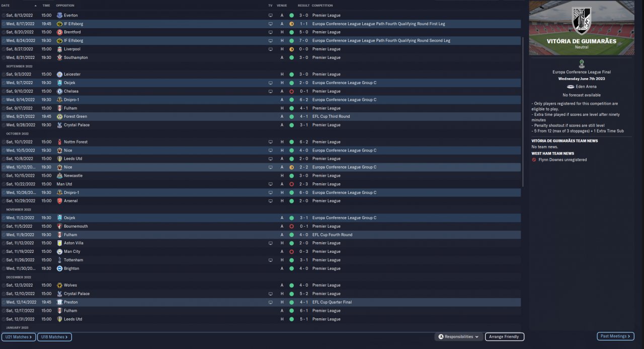Click 'Europa Conference League Final' heading text
The image size is (644, 349).
582,72
